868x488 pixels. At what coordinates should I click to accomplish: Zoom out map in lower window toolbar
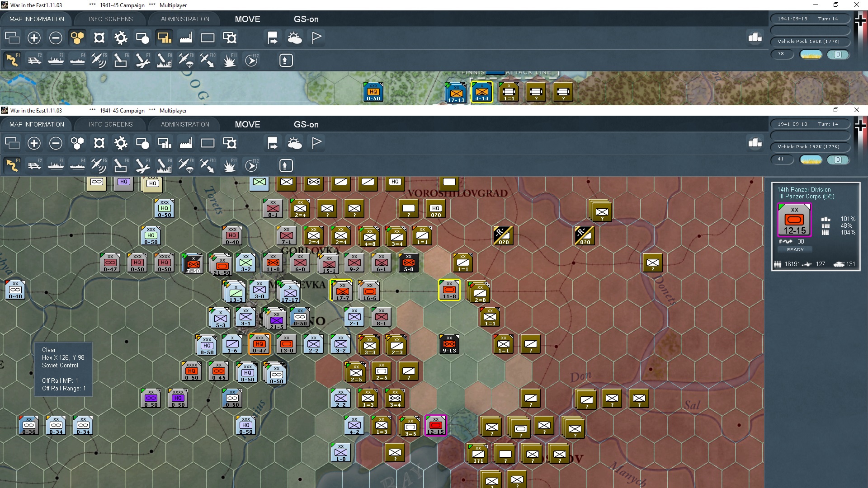[x=56, y=144]
